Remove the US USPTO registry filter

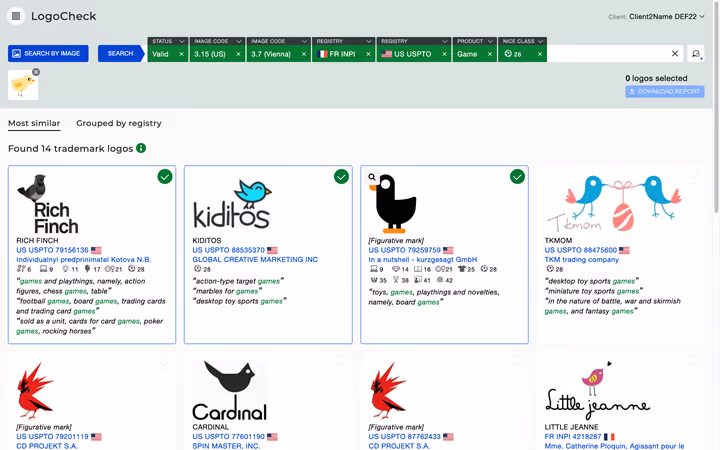(x=444, y=54)
